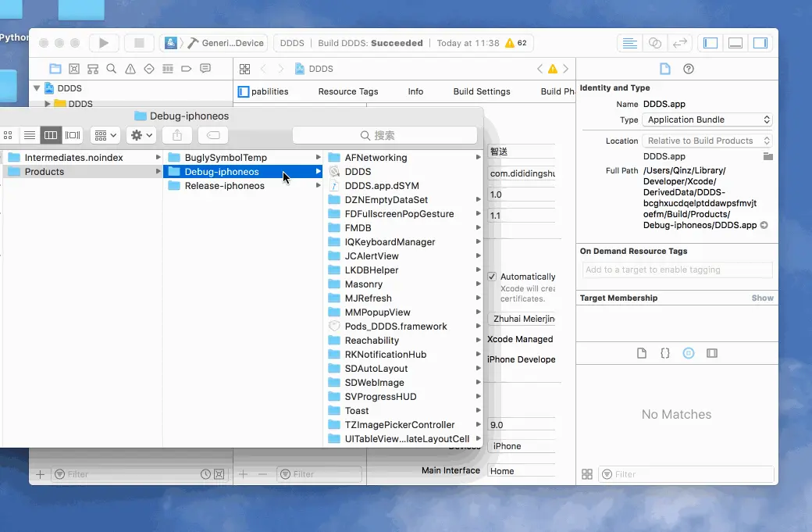
Task: Toggle the Debug area visibility
Action: coord(735,43)
